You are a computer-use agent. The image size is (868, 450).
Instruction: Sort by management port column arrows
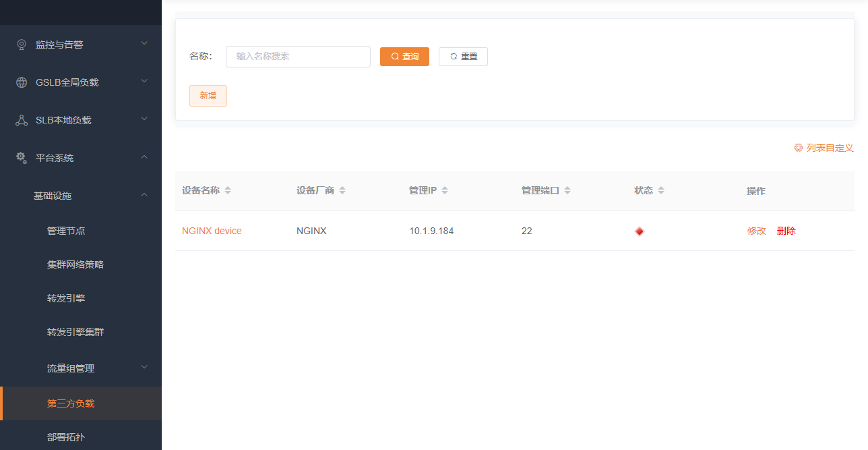pos(567,191)
